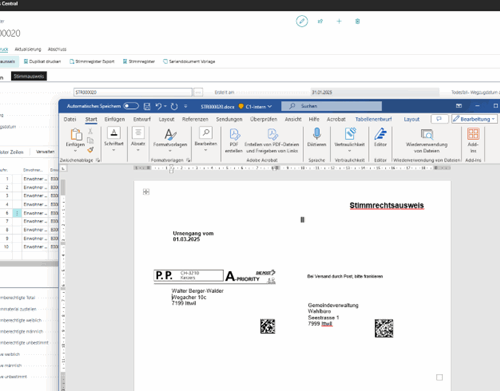
Task: Click Stimmregister Export action
Action: coord(92,61)
